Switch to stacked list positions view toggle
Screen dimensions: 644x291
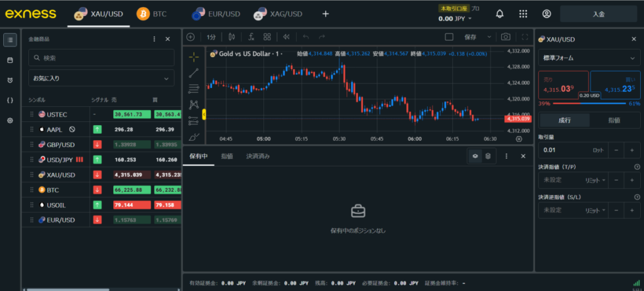pos(488,156)
